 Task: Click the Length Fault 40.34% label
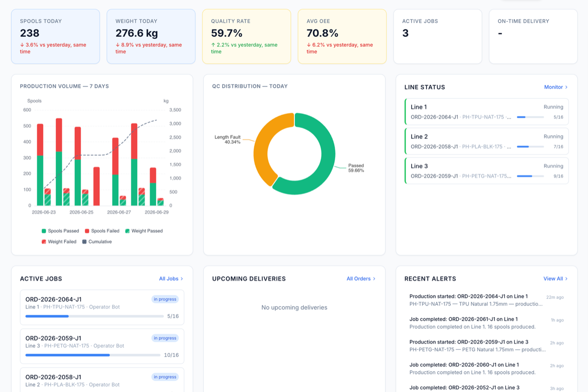227,139
